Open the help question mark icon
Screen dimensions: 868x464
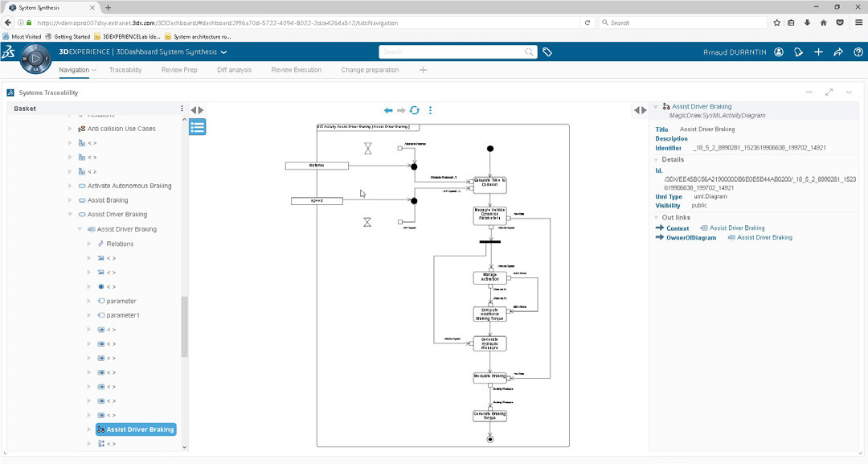pyautogui.click(x=858, y=52)
